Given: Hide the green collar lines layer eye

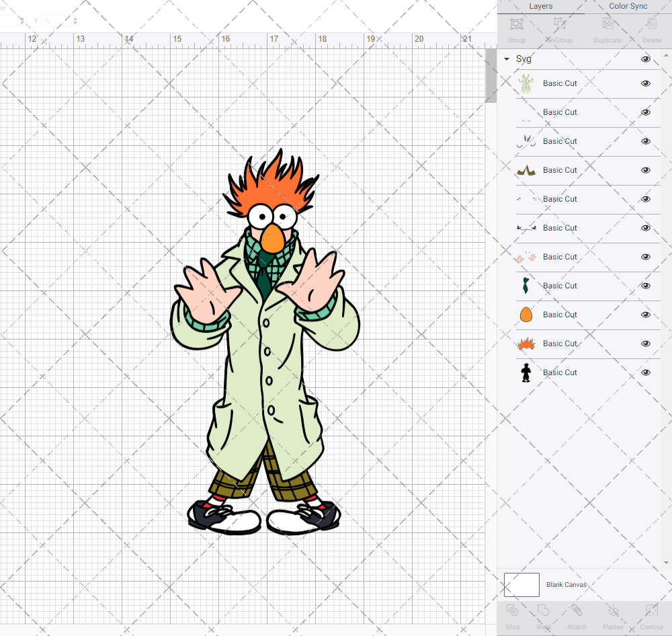Looking at the screenshot, I should 645,141.
